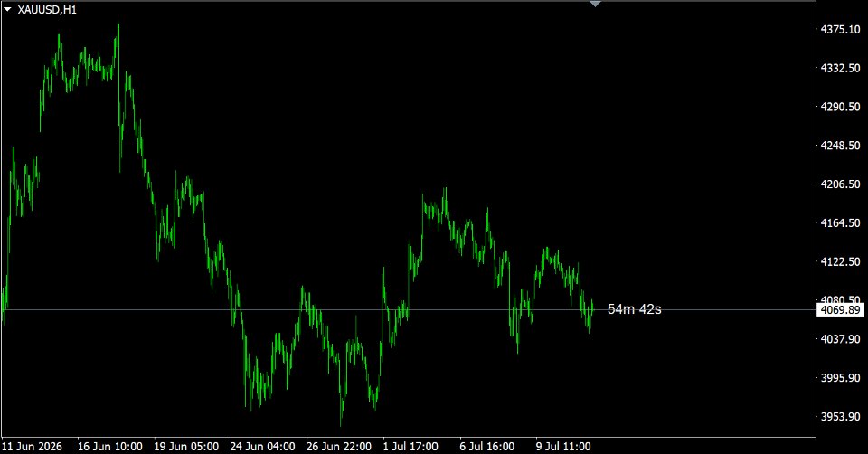The image size is (868, 454).
Task: Click time axis label 9 Jul 11:00
Action: click(x=563, y=446)
